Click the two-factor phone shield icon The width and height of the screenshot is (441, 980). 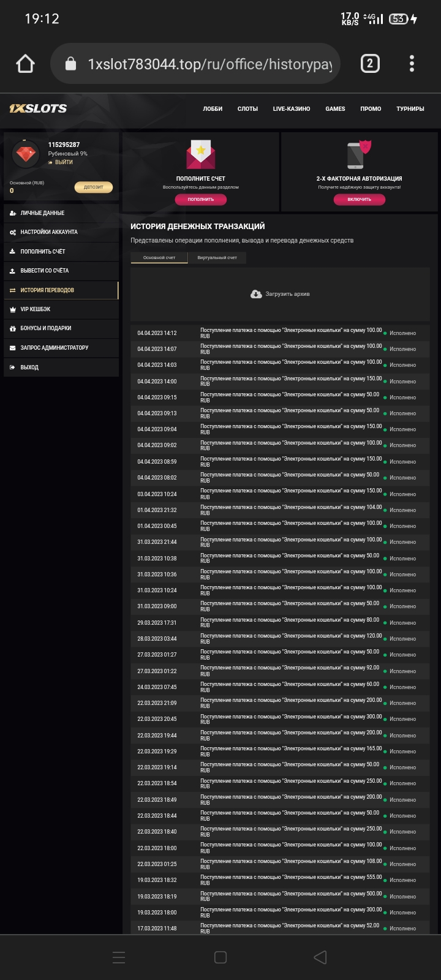359,155
